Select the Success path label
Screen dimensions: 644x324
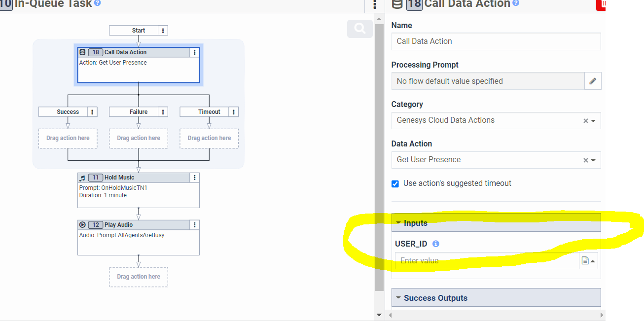(x=68, y=112)
